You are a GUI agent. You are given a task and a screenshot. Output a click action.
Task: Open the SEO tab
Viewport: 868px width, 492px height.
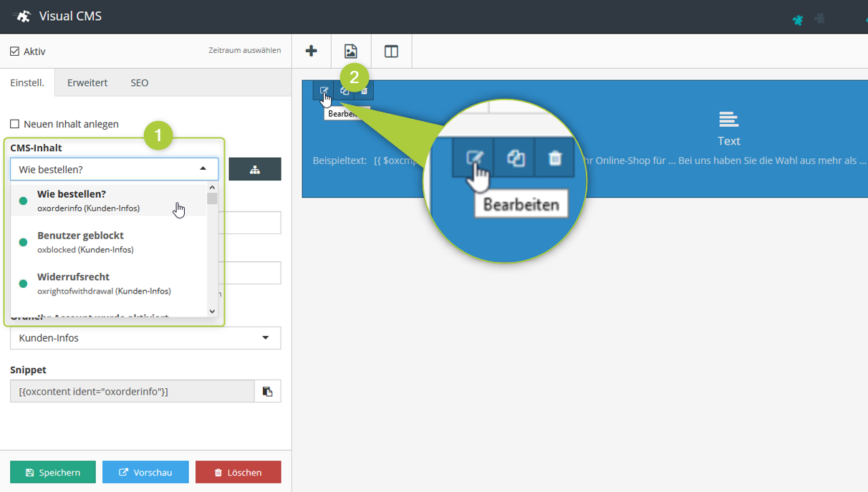140,82
